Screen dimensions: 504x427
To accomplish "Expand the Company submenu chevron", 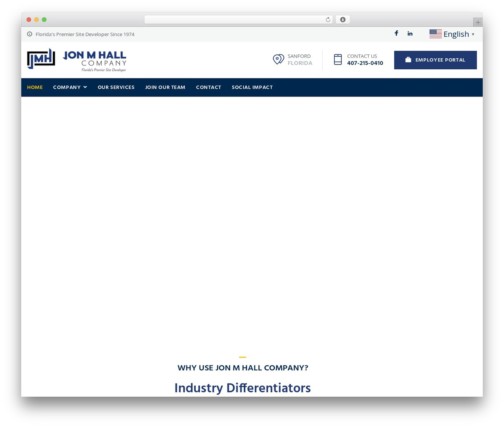I will coord(85,87).
